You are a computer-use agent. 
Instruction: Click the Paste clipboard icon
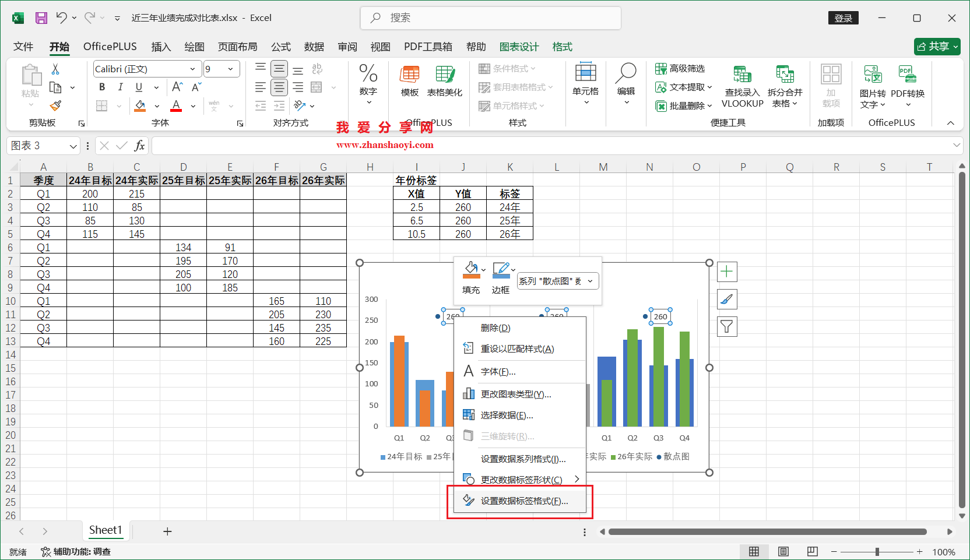click(31, 76)
